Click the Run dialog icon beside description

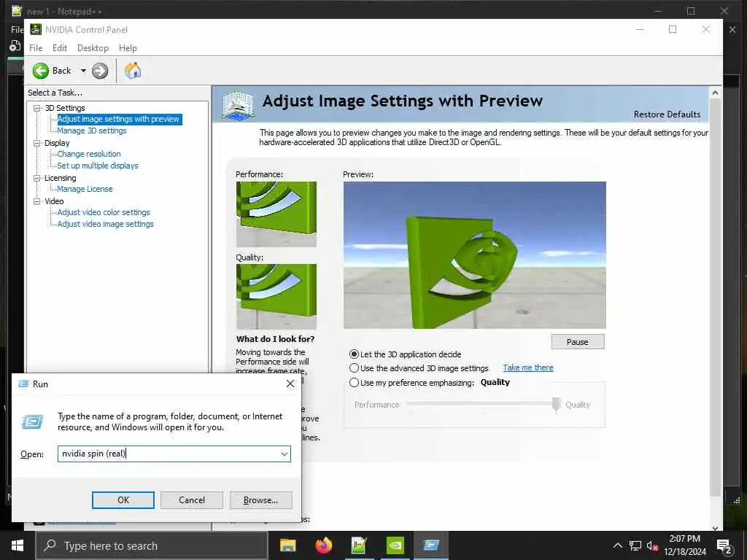click(x=32, y=421)
